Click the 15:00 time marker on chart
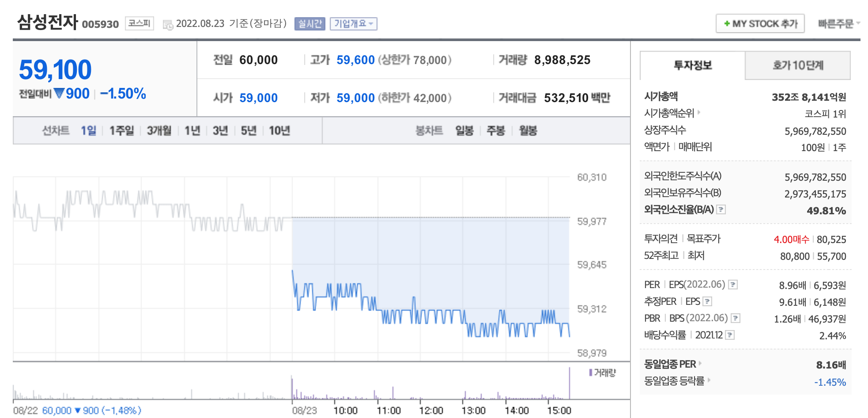Screen dimensions: 868x418 559,410
